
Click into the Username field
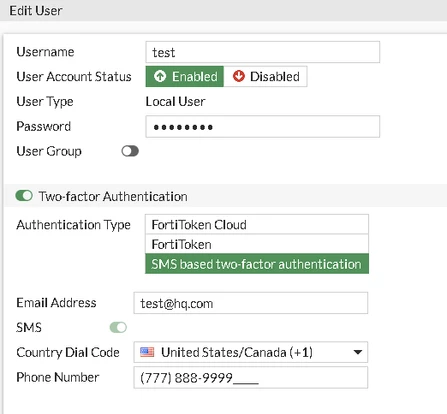tap(263, 52)
